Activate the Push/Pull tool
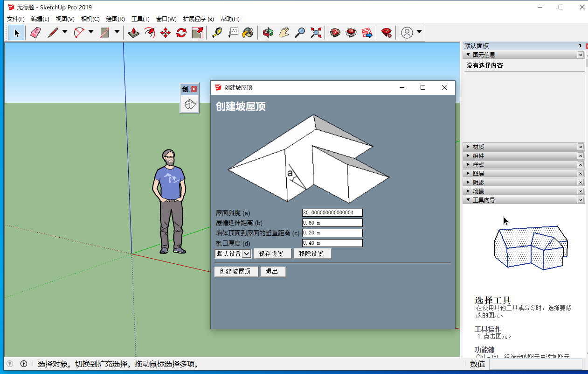The width and height of the screenshot is (588, 374). click(x=134, y=33)
